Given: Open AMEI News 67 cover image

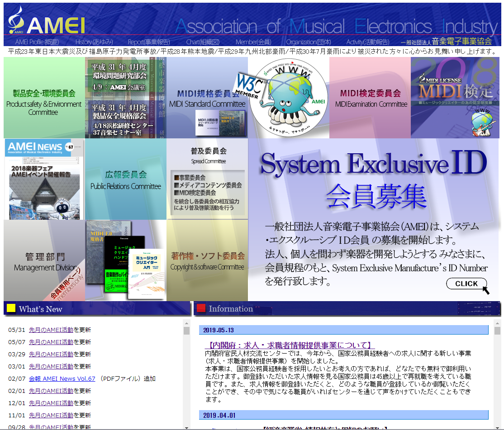Looking at the screenshot, I should (44, 179).
